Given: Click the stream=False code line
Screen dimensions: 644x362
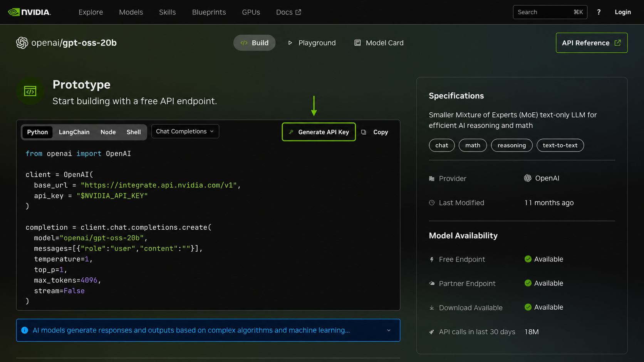Looking at the screenshot, I should pos(59,291).
